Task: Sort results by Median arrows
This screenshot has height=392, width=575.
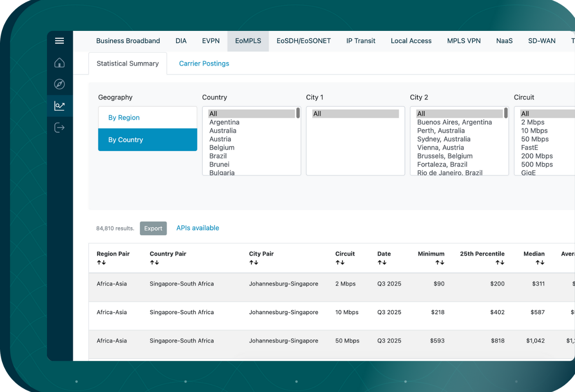Action: point(540,263)
